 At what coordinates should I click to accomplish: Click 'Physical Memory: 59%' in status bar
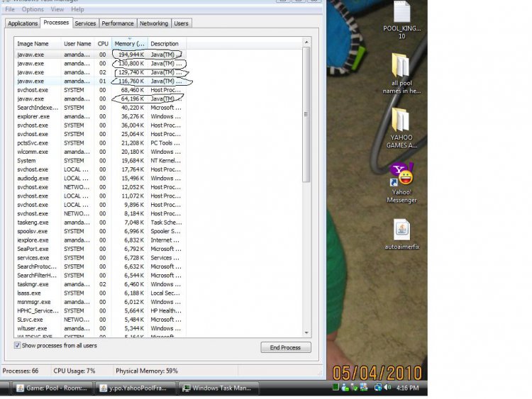point(147,371)
